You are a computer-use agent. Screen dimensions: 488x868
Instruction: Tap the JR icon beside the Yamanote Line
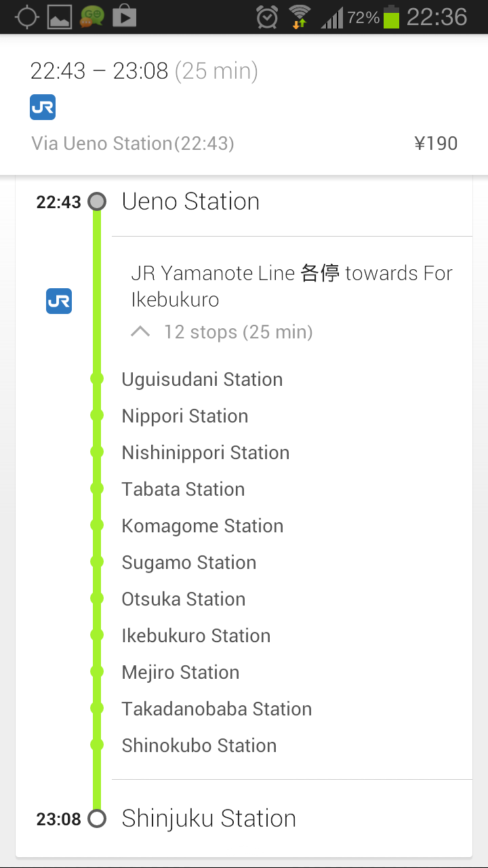(x=59, y=301)
